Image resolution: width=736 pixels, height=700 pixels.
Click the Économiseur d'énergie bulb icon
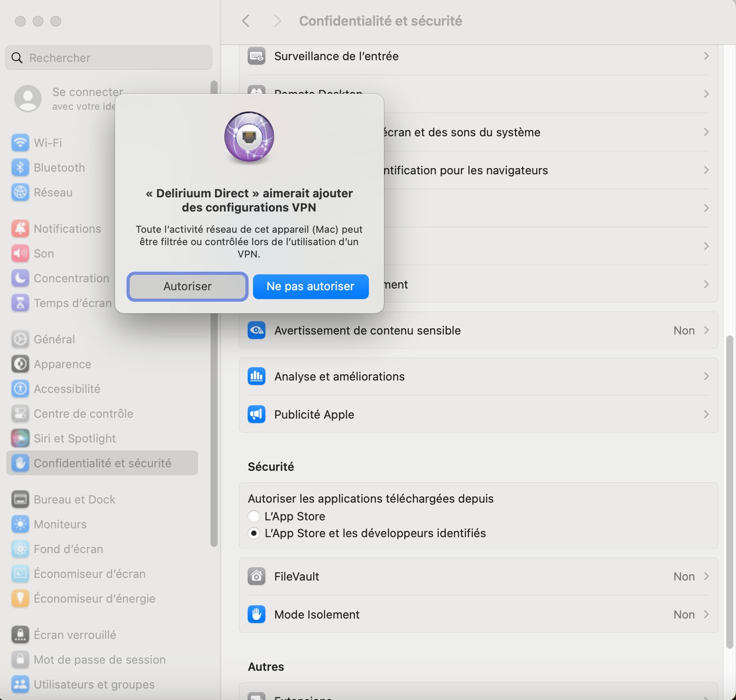pyautogui.click(x=20, y=598)
